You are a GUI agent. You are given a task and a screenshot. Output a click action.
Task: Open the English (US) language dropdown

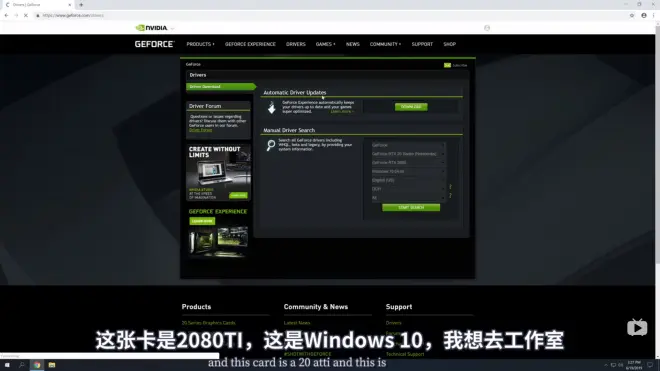point(408,180)
